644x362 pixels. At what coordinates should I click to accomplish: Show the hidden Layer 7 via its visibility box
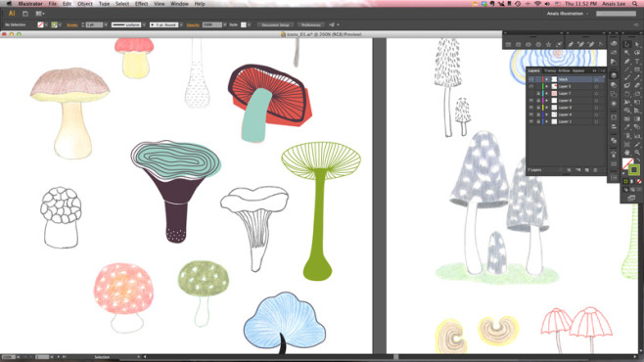[531, 94]
